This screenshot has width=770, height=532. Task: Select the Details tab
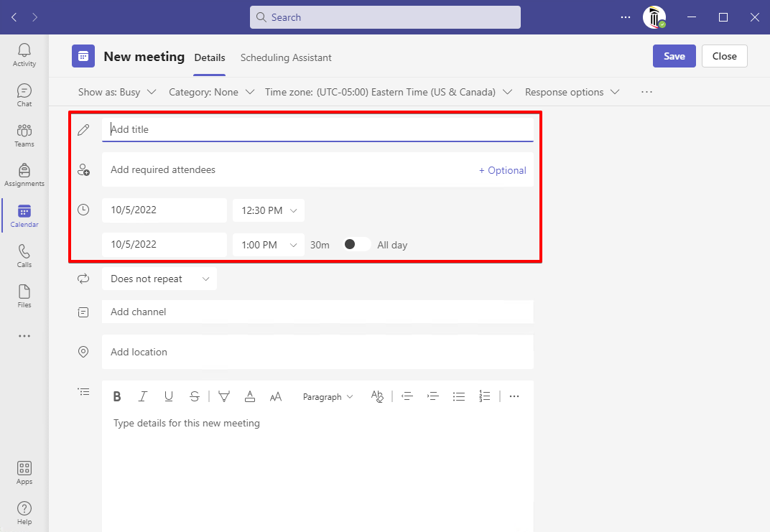pyautogui.click(x=210, y=57)
